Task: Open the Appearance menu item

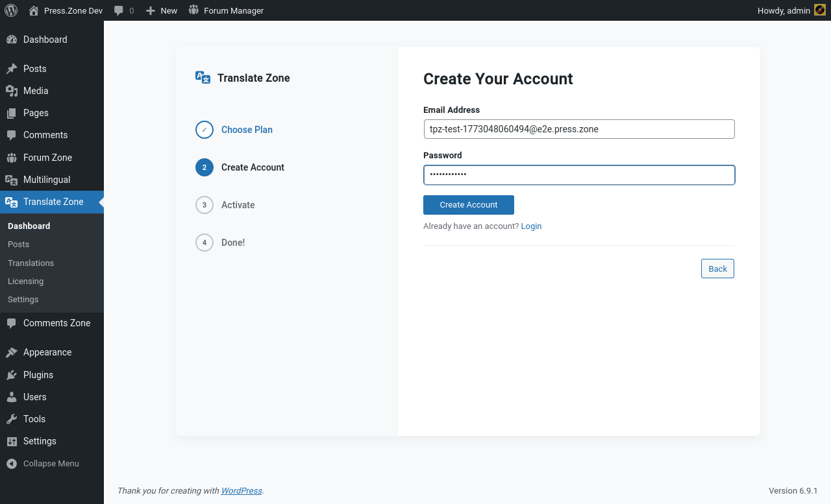Action: click(x=52, y=352)
